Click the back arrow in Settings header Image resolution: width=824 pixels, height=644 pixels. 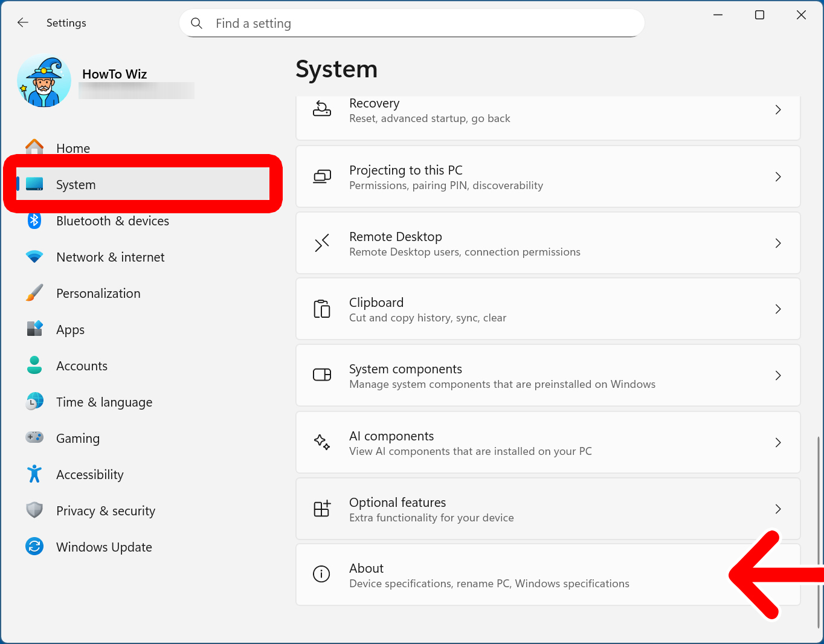click(23, 23)
